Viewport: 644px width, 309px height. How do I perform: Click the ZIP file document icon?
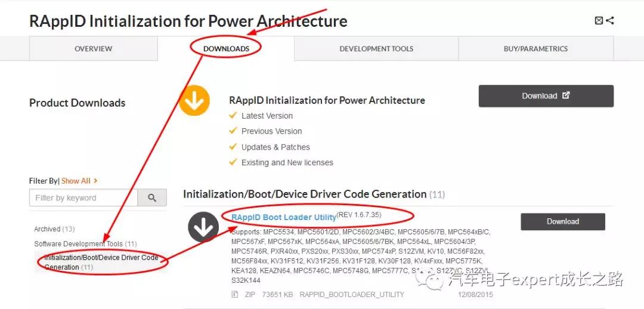click(235, 295)
